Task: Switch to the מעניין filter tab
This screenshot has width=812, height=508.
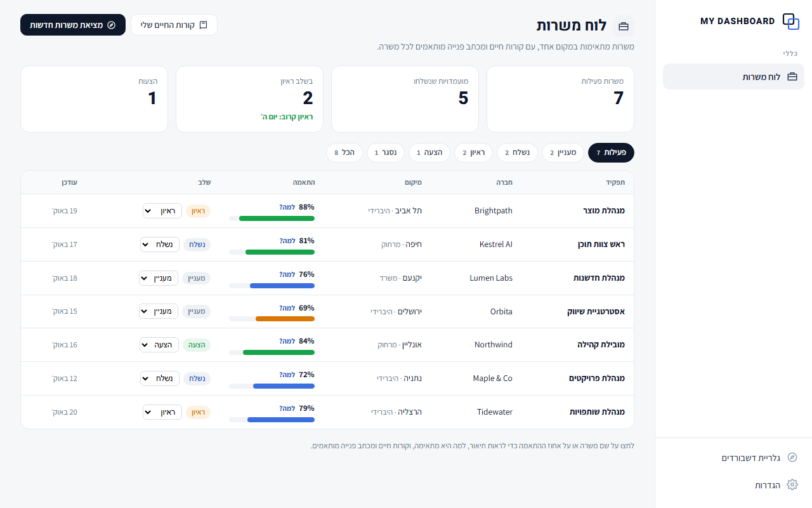Action: pyautogui.click(x=563, y=152)
